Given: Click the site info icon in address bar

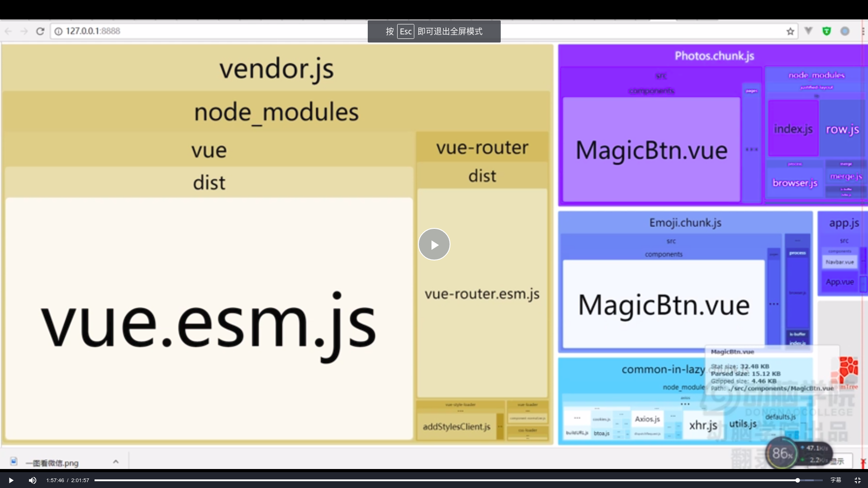Looking at the screenshot, I should click(58, 31).
